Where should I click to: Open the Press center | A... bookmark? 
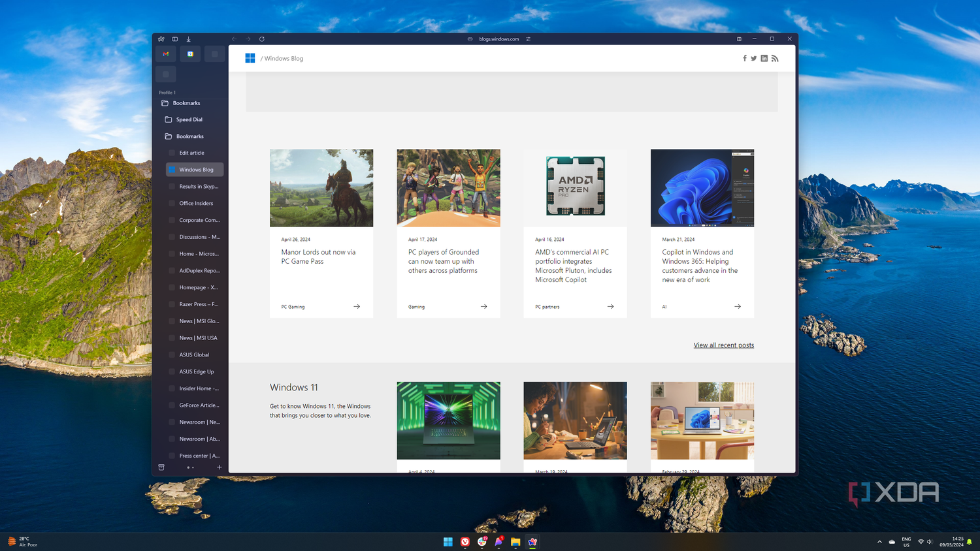point(195,456)
